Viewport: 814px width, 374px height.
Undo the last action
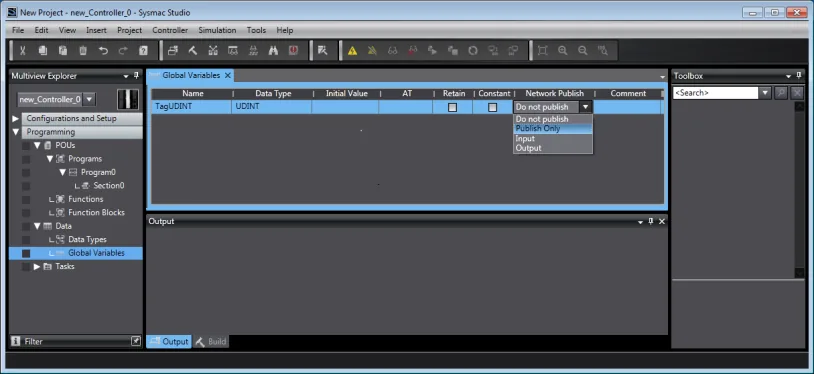click(103, 50)
